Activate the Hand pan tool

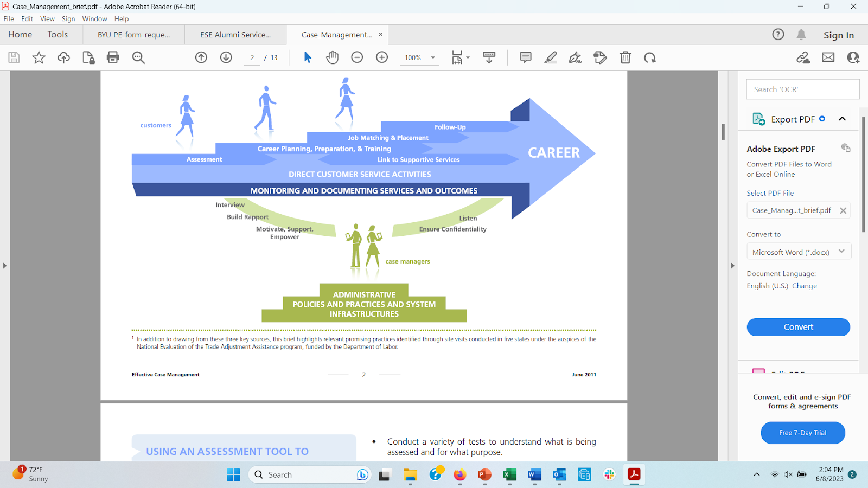click(332, 57)
